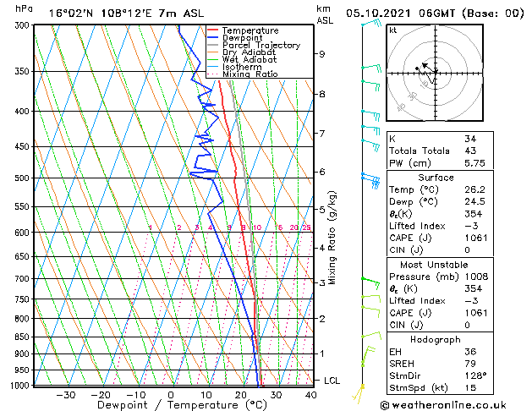Image resolution: width=532 pixels, height=411 pixels.
Task: Click the cyan wind barb at 300 hPa
Action: point(372,24)
